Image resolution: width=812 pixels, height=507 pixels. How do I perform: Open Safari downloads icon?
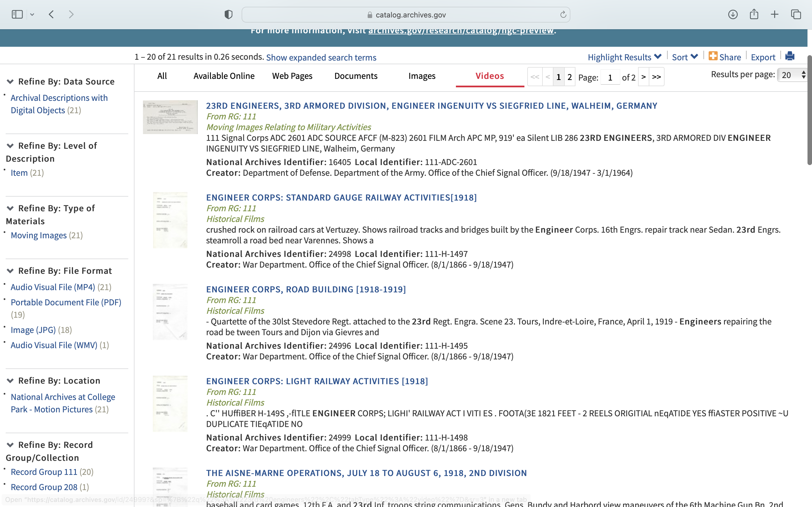[733, 14]
